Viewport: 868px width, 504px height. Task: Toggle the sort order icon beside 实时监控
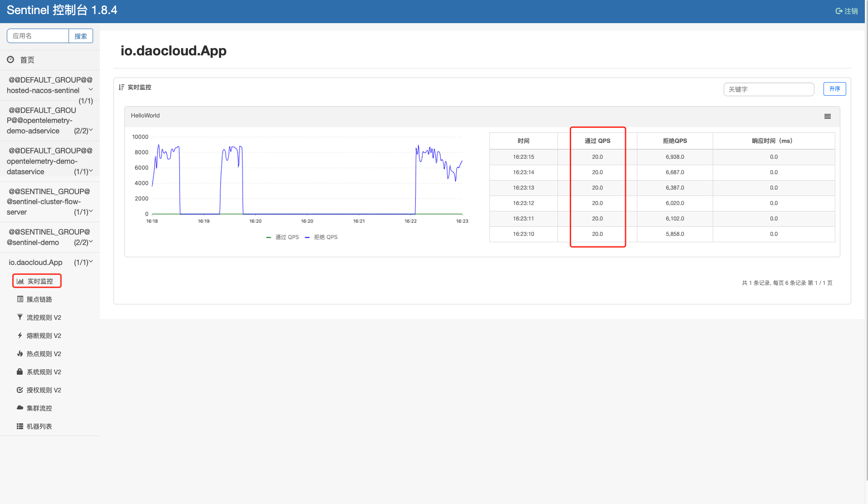[x=121, y=87]
